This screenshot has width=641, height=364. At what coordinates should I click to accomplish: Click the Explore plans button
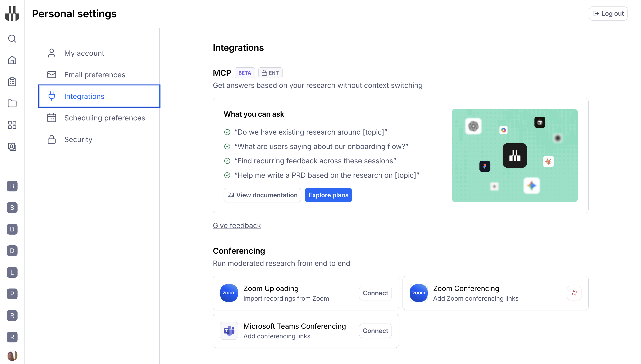point(328,195)
